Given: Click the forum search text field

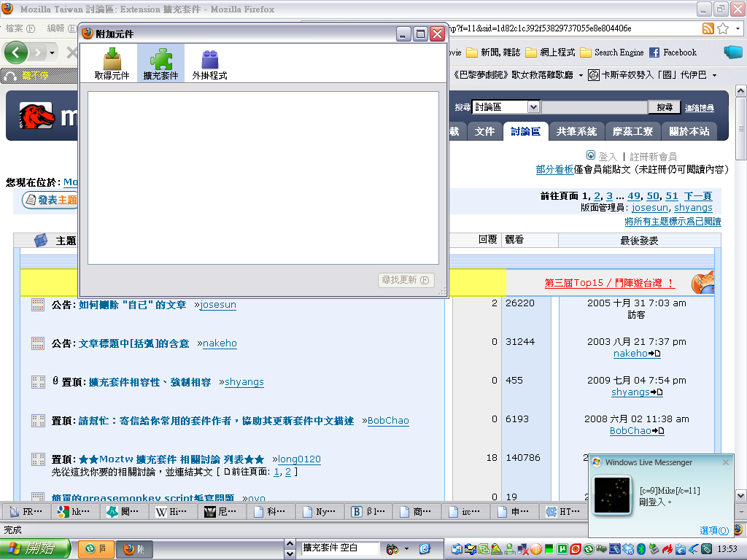Looking at the screenshot, I should click(x=595, y=107).
